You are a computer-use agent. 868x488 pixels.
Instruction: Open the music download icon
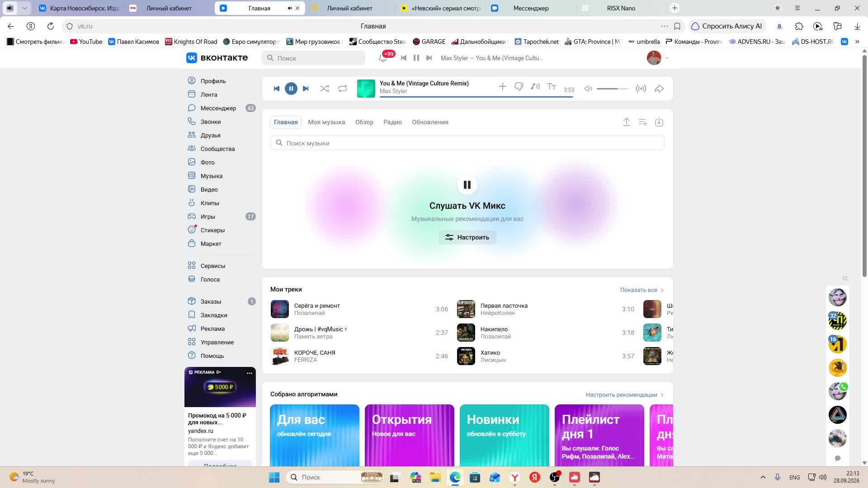point(659,122)
